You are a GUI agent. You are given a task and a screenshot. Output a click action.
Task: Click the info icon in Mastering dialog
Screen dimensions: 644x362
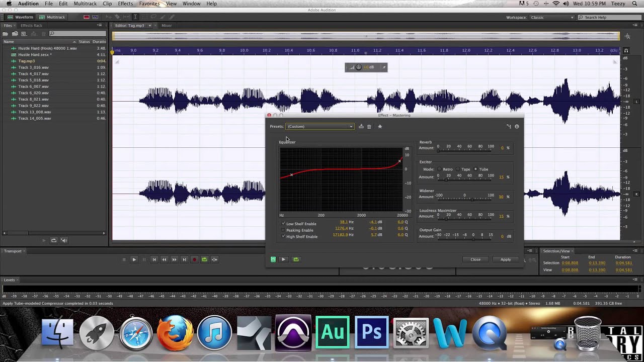tap(517, 126)
